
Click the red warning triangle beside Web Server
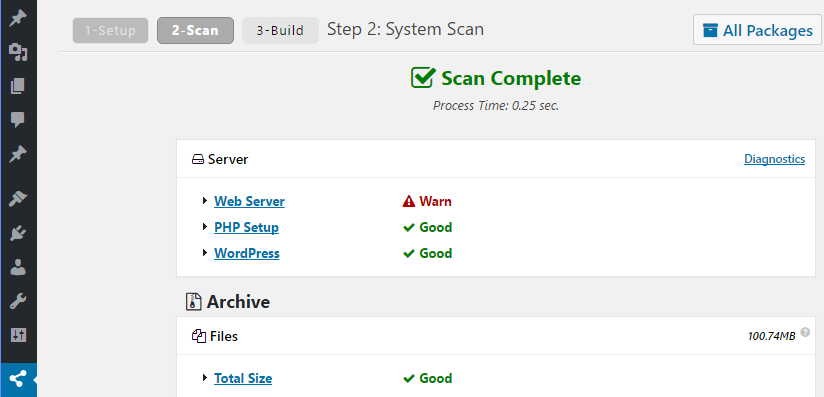click(409, 201)
